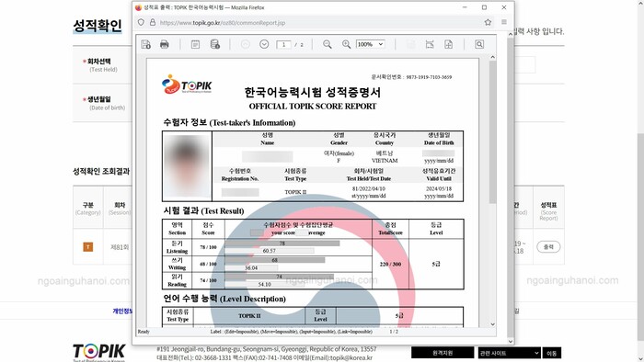644x362 pixels.
Task: Click the 이동 button in footer
Action: click(x=552, y=353)
